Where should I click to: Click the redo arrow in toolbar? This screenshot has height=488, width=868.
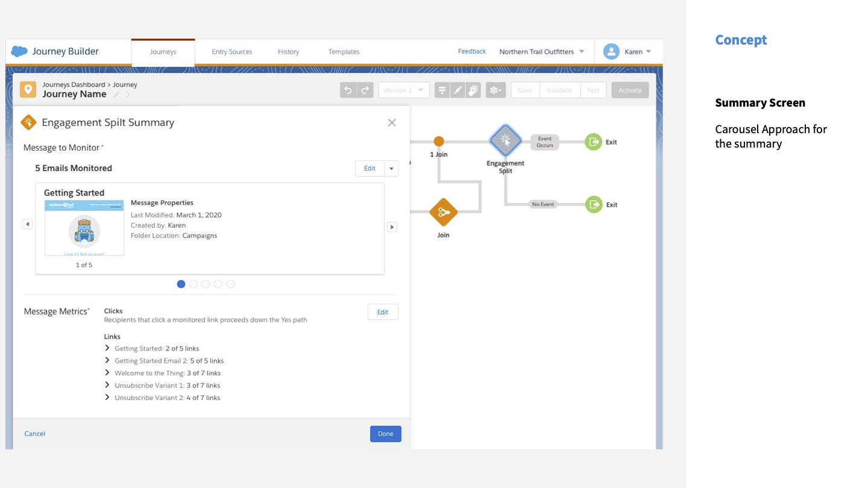coord(365,90)
